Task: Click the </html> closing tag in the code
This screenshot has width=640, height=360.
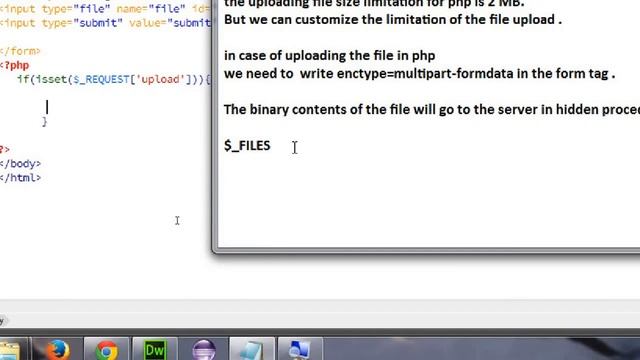Action: [20, 178]
